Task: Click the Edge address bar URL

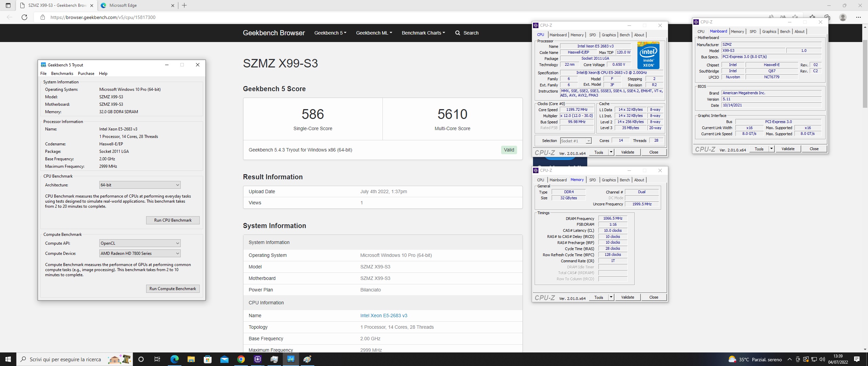Action: (103, 17)
